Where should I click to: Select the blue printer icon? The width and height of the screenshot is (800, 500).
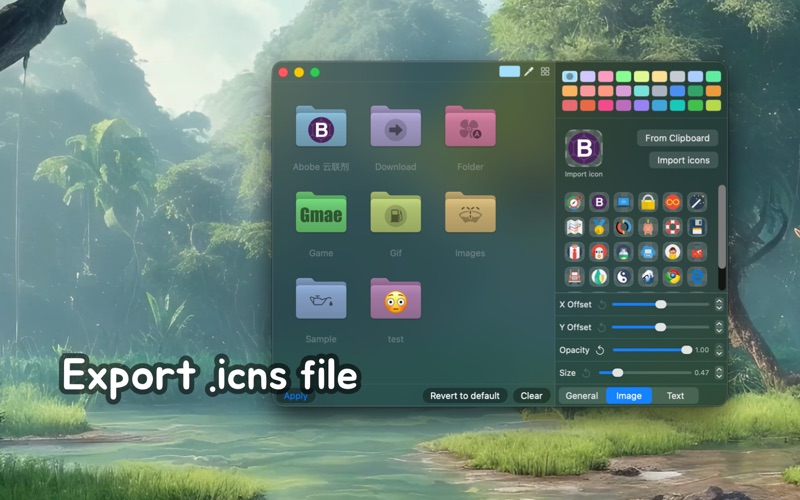pyautogui.click(x=648, y=252)
